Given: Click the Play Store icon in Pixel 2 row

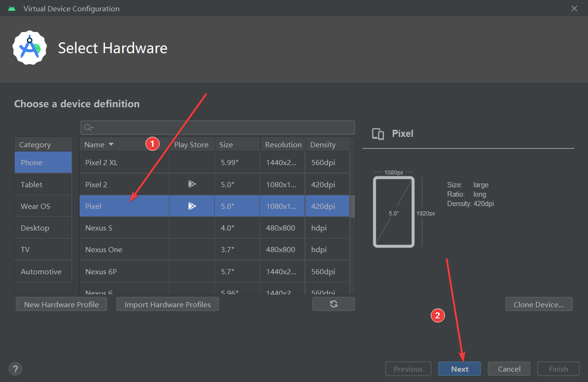Looking at the screenshot, I should [x=192, y=184].
